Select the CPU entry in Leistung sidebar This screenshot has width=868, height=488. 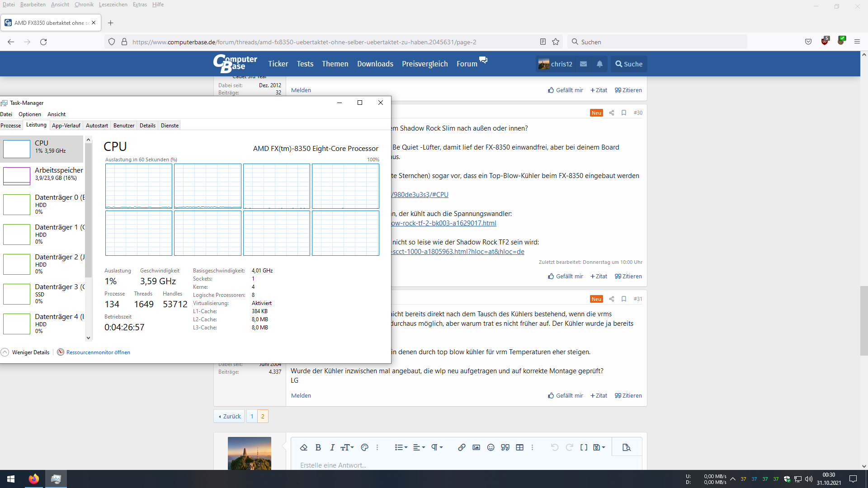(x=42, y=149)
